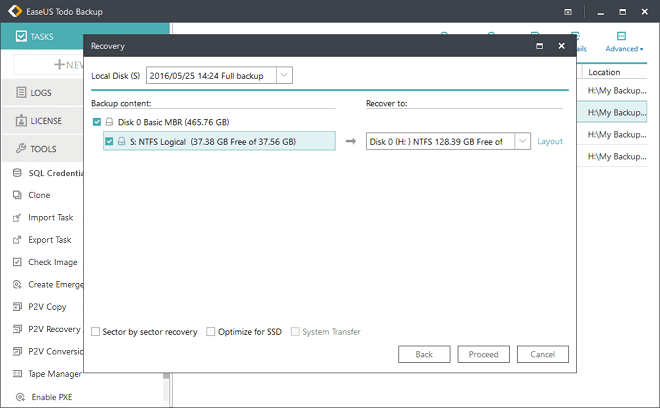Open Logs in the sidebar

pos(41,93)
